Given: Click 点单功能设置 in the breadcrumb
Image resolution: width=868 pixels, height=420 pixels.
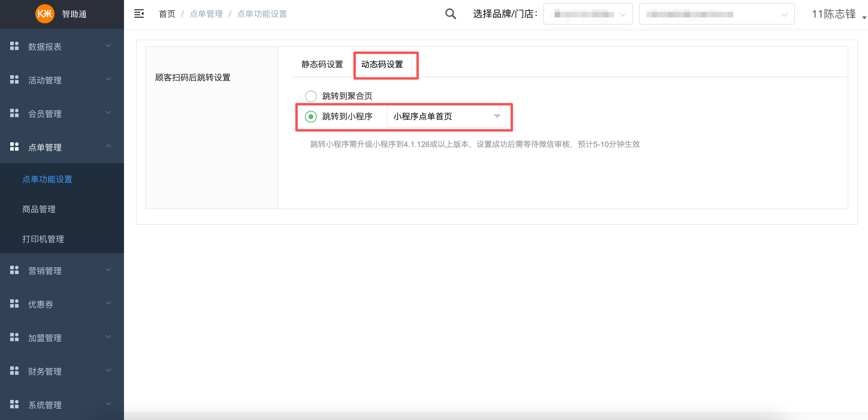Looking at the screenshot, I should [x=262, y=14].
